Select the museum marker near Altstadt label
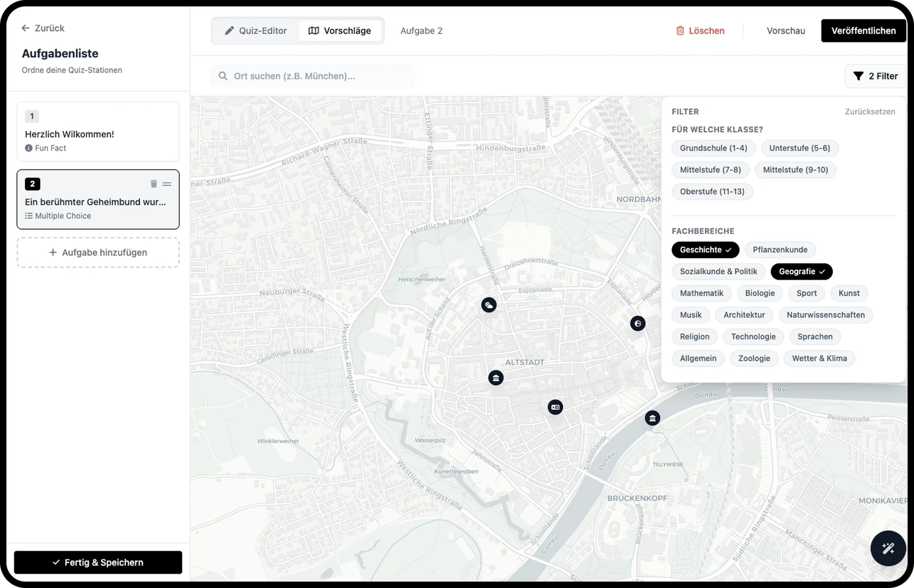 [x=496, y=378]
